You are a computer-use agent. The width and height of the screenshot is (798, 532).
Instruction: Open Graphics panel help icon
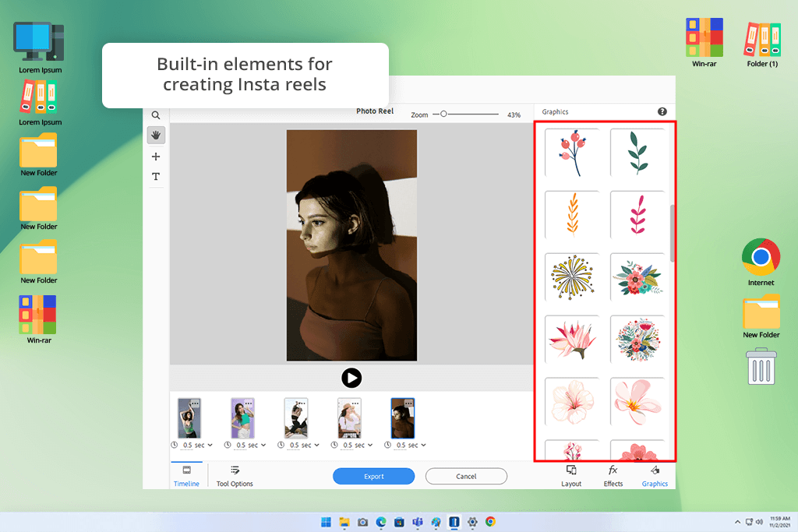pos(662,112)
